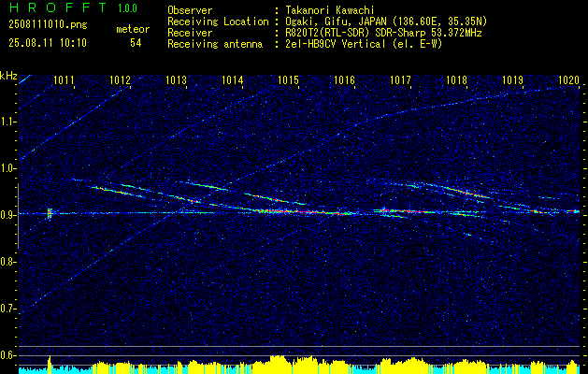Click the HROFFT program title text

(58, 7)
